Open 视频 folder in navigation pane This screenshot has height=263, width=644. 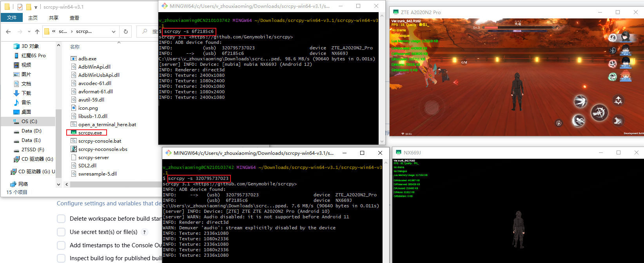[x=26, y=65]
